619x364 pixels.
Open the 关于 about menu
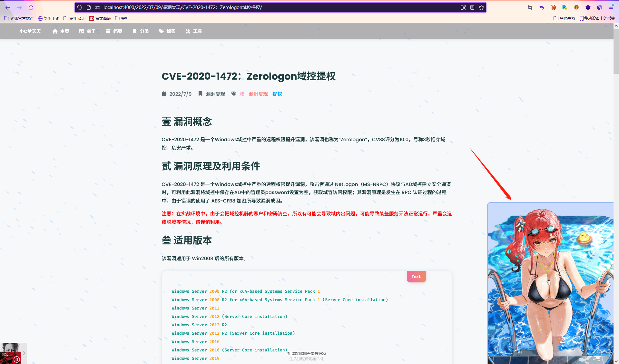point(87,31)
